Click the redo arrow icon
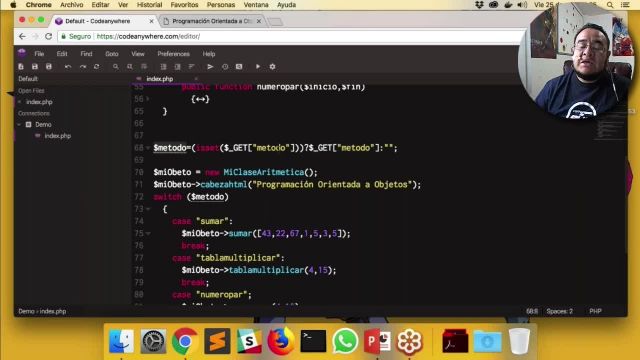 coord(83,67)
